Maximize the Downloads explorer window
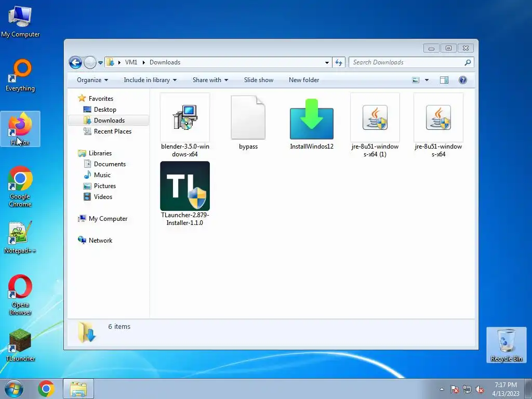Image resolution: width=532 pixels, height=399 pixels. tap(448, 48)
